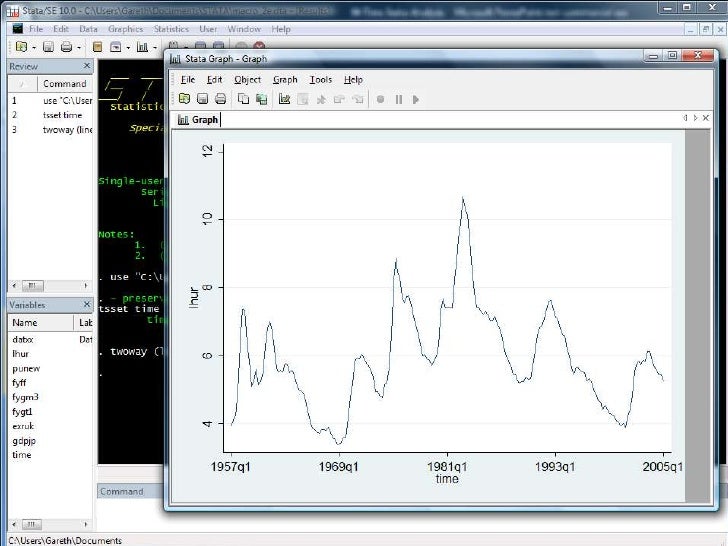Close the Review panel
Image resolution: width=728 pixels, height=546 pixels.
point(86,66)
